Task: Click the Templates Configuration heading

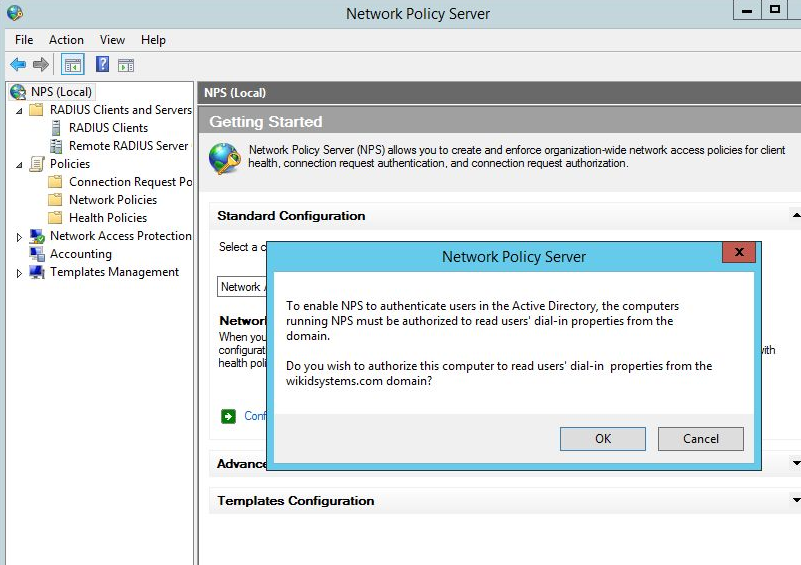Action: pyautogui.click(x=296, y=501)
